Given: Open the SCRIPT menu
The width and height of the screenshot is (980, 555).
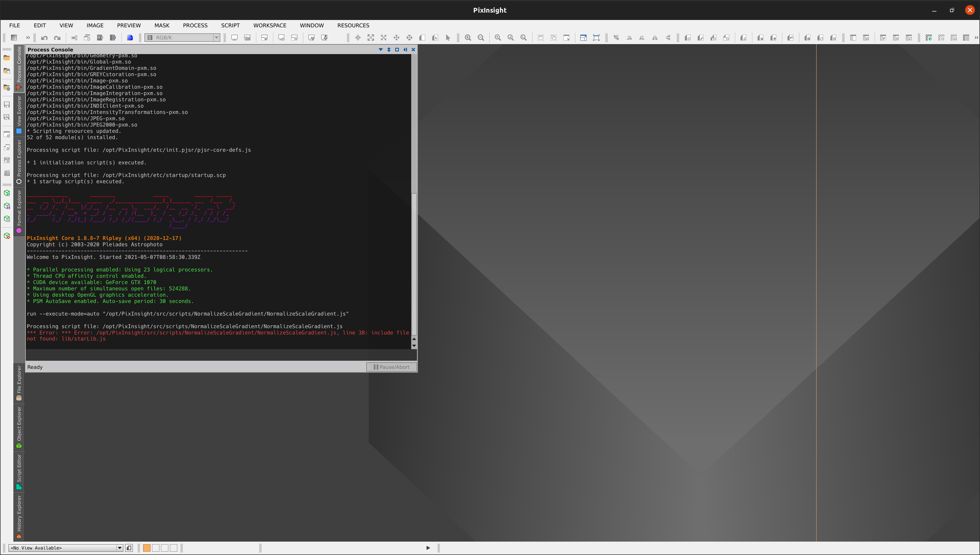Looking at the screenshot, I should tap(230, 25).
